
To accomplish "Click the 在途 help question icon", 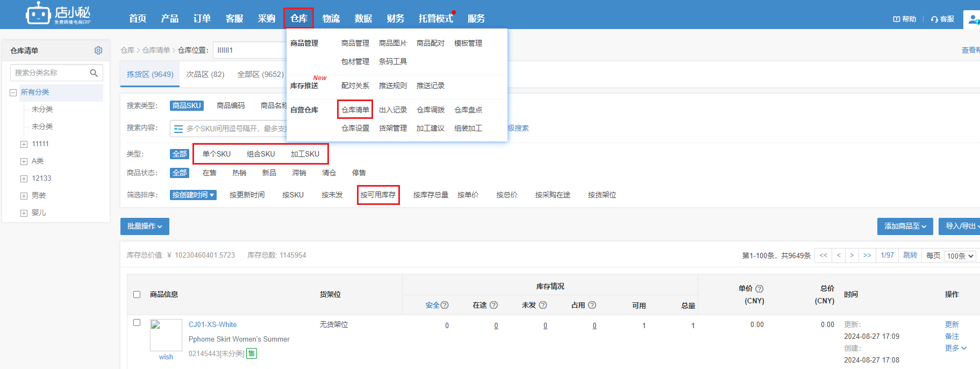I will [x=493, y=305].
